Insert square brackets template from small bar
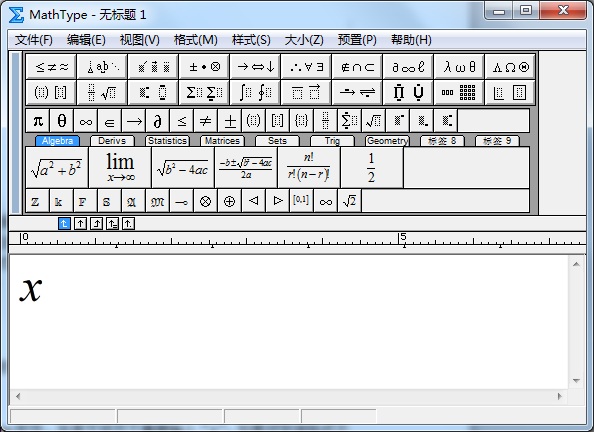This screenshot has width=594, height=432. coord(277,121)
